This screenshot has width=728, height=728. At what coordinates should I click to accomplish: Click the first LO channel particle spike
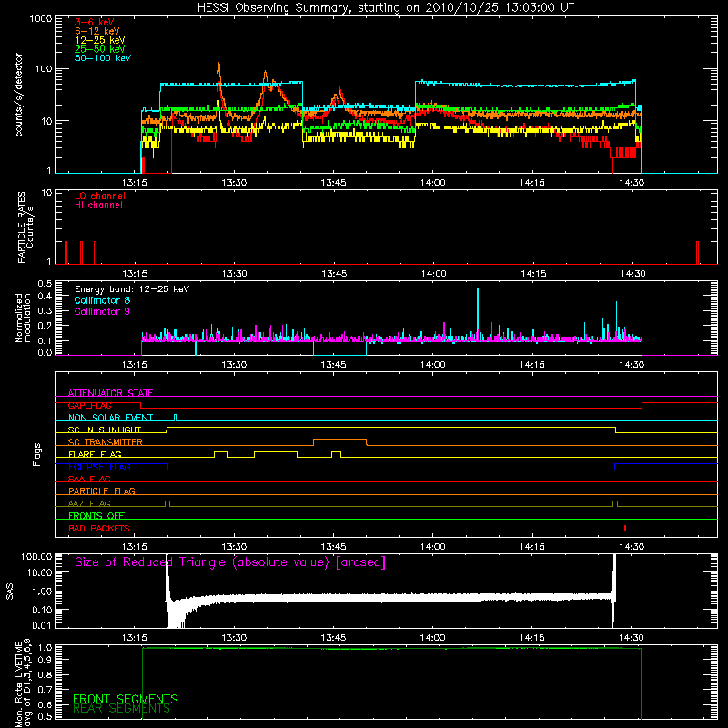coord(66,253)
